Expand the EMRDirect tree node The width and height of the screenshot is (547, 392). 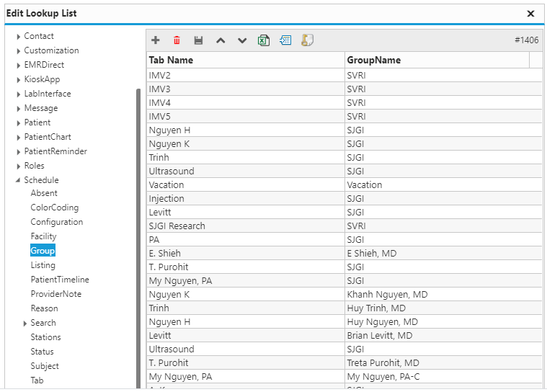(19, 66)
